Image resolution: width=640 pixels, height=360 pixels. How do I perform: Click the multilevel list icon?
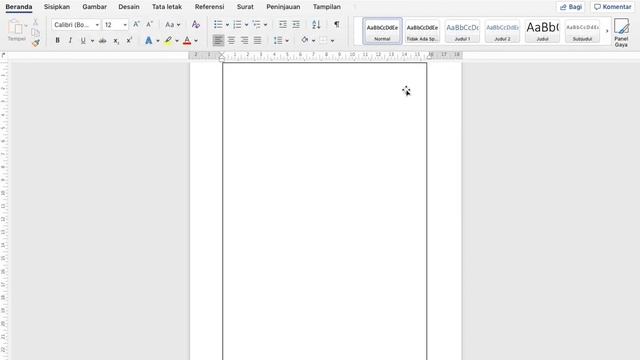256,24
